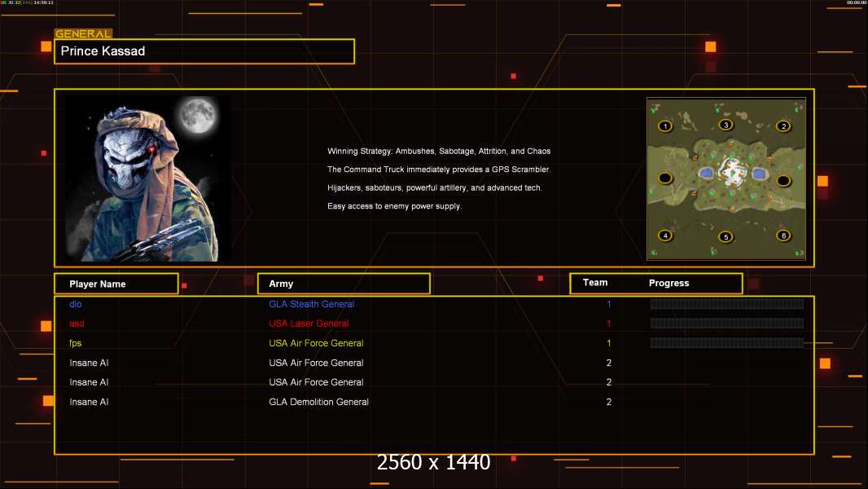Click start position 3 on the map
Image resolution: width=868 pixels, height=489 pixels.
tap(726, 125)
